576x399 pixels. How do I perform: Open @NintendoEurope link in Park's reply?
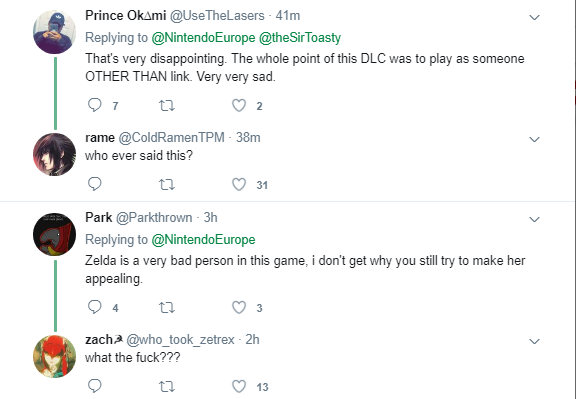[x=203, y=240]
